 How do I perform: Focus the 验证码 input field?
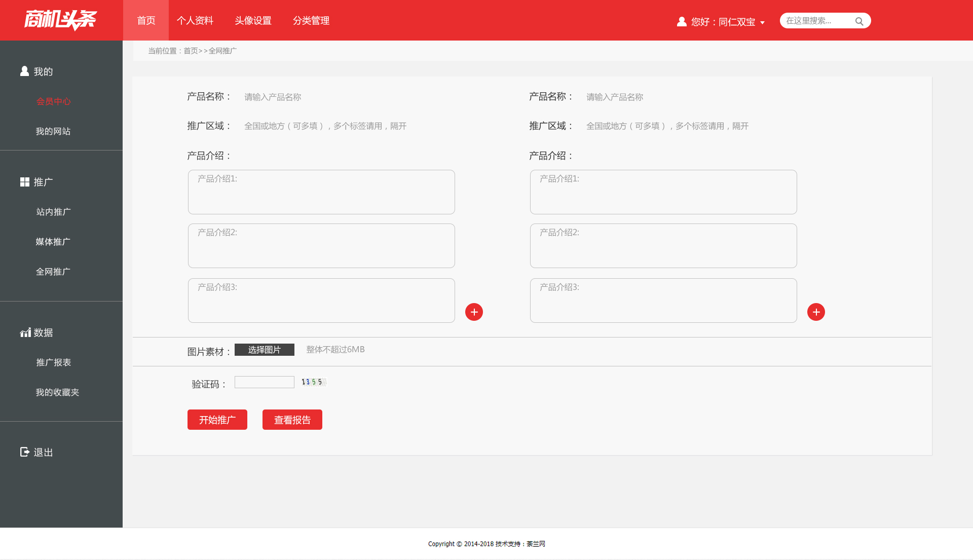[x=265, y=382]
